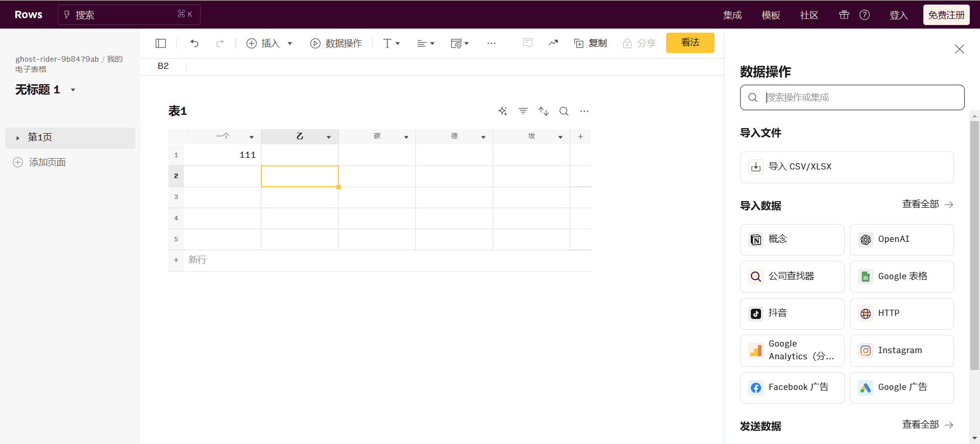980x444 pixels.
Task: Expand the 第1页 page tree item
Action: 18,138
